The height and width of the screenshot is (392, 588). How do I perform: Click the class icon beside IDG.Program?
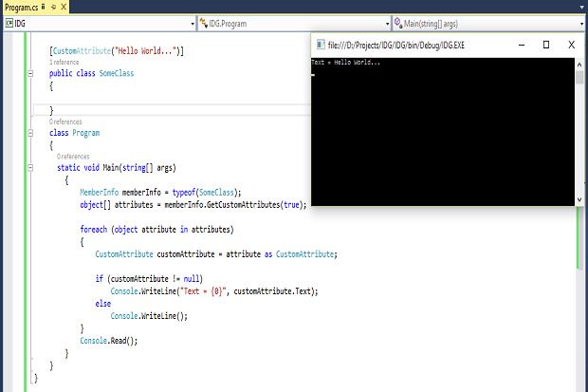click(203, 24)
